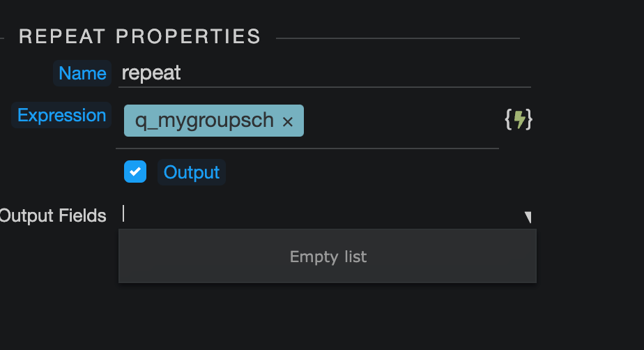
Task: Select the q_mygroupsch expression chip
Action: tap(213, 121)
